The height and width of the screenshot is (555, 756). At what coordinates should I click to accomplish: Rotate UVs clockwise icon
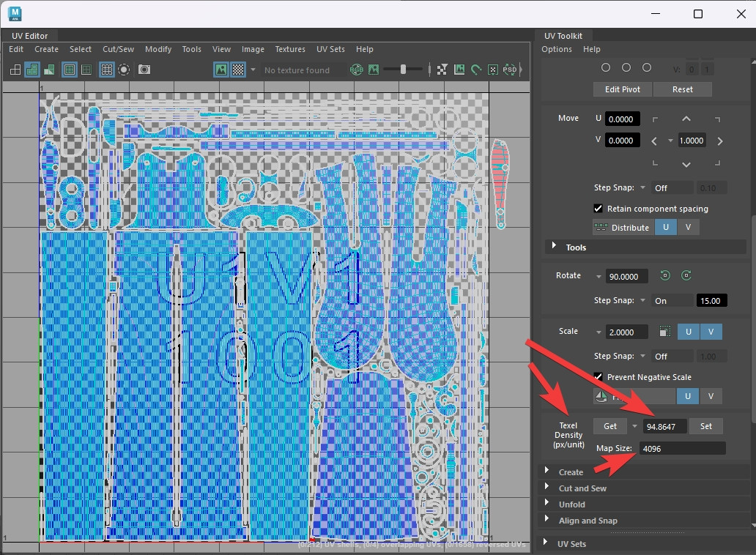point(686,275)
